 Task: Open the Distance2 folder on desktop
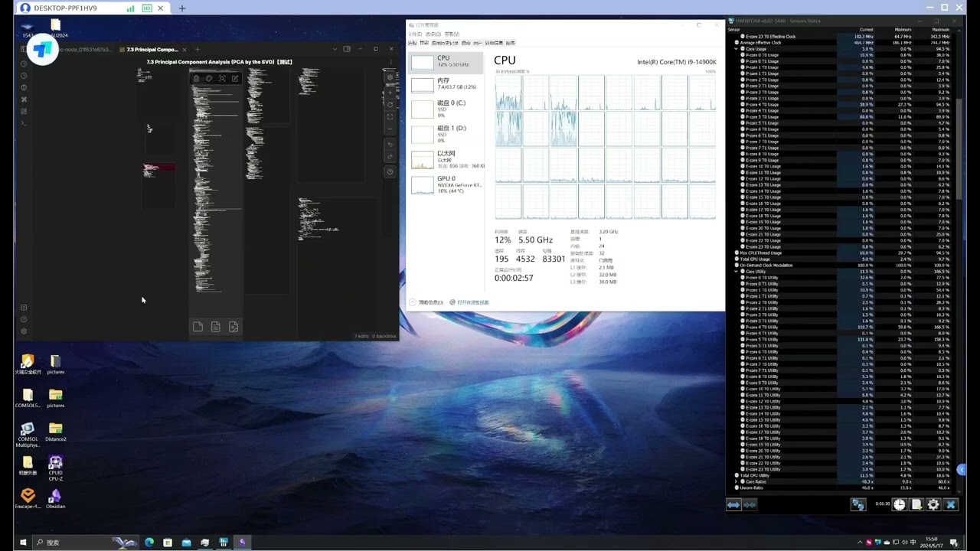(x=55, y=432)
